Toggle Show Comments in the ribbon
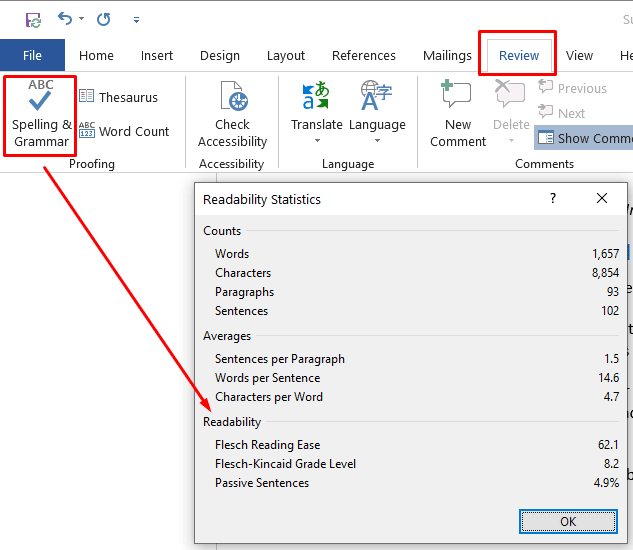This screenshot has width=633, height=550. (585, 138)
